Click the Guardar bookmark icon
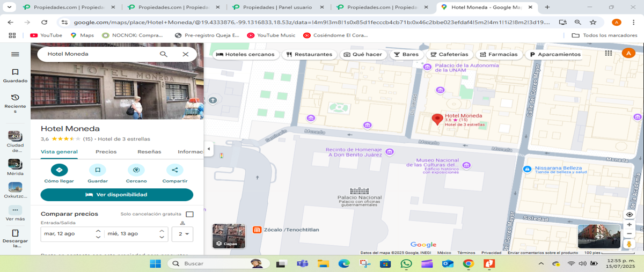 [98, 170]
